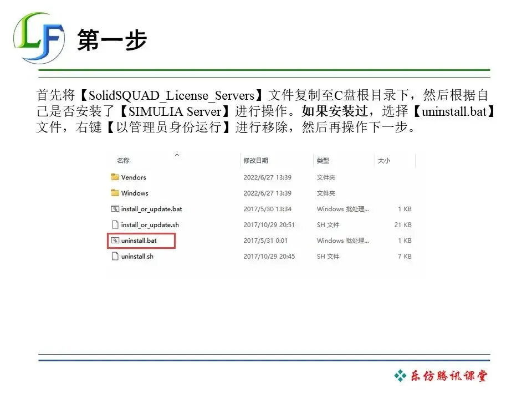Sort by the 名称 column header

(123, 161)
